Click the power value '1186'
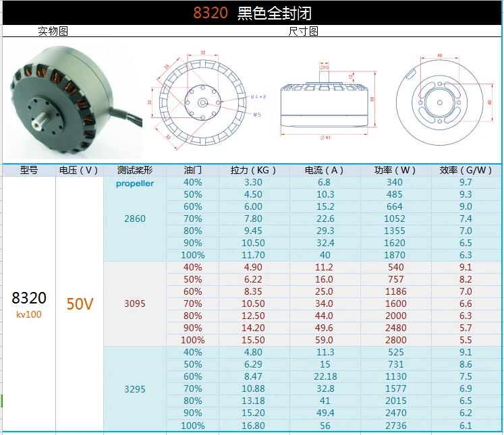 pyautogui.click(x=396, y=292)
